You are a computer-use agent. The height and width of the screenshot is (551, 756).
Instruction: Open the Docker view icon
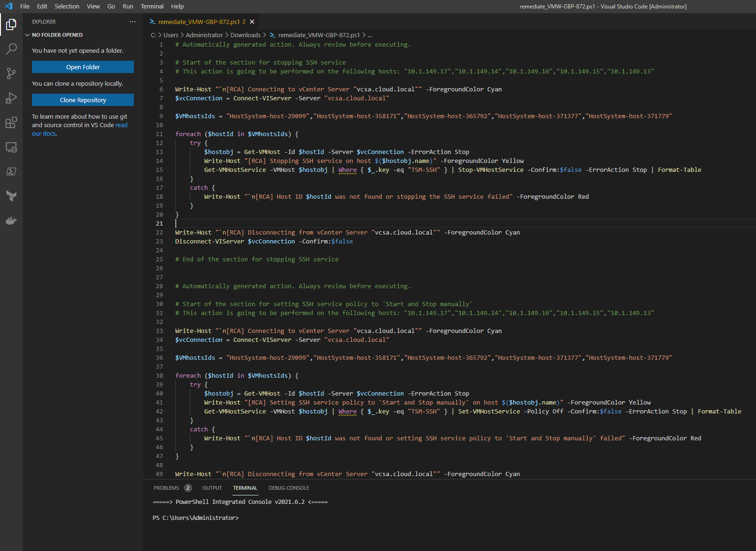[x=11, y=220]
